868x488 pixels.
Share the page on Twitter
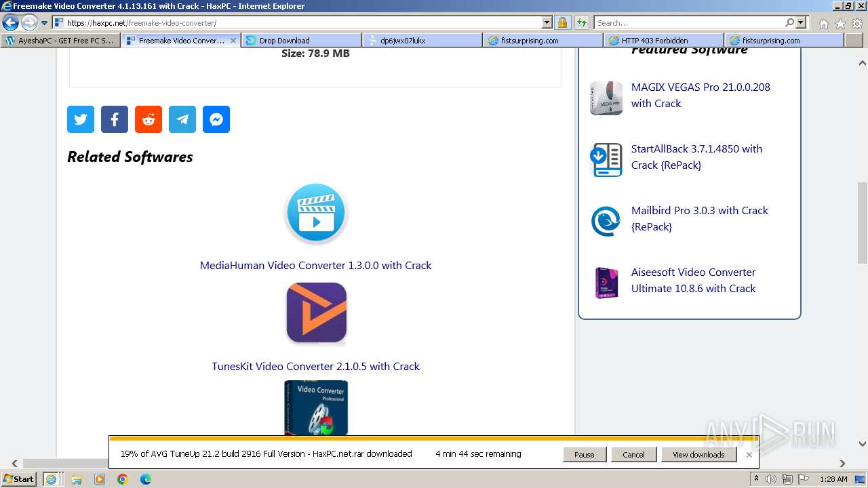click(81, 119)
